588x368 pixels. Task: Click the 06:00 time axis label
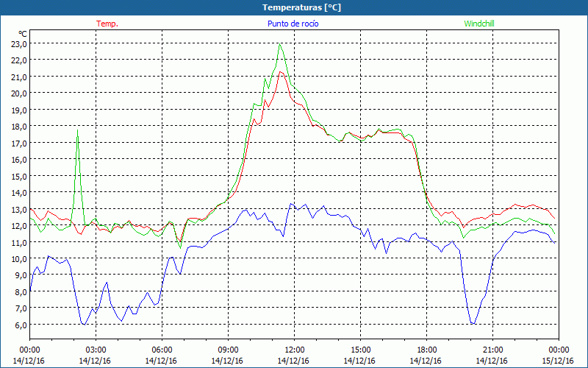(x=162, y=350)
